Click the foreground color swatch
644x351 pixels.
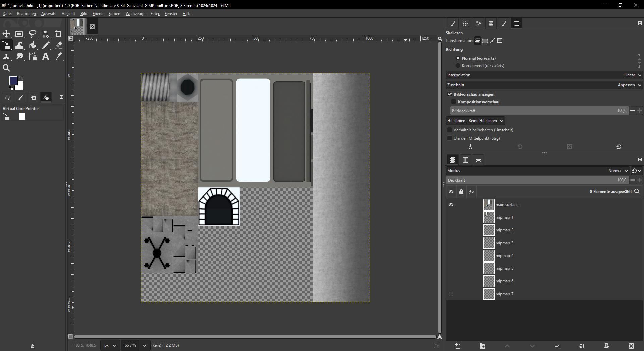tap(13, 81)
